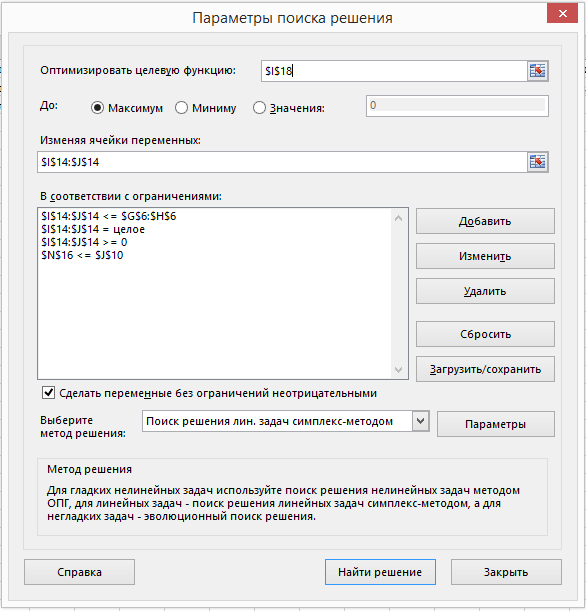This screenshot has height=611, width=586.
Task: Open the solving method dropdown
Action: [x=420, y=421]
